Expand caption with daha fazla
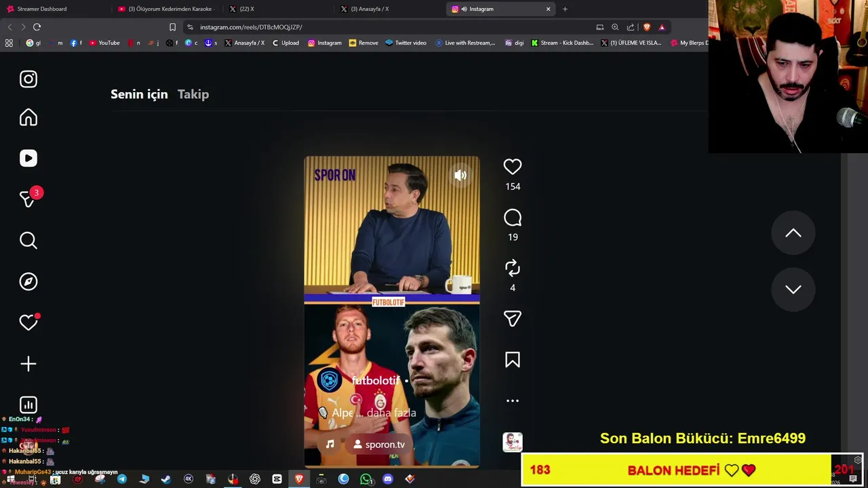Image resolution: width=868 pixels, height=488 pixels. tap(391, 413)
